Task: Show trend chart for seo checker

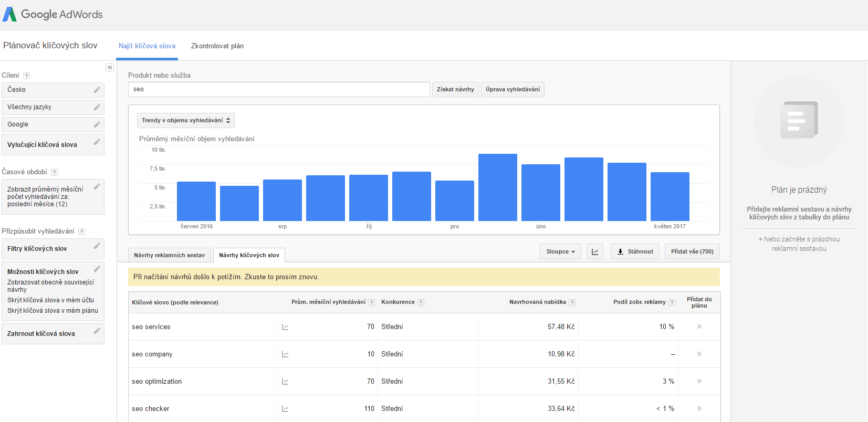Action: point(285,409)
